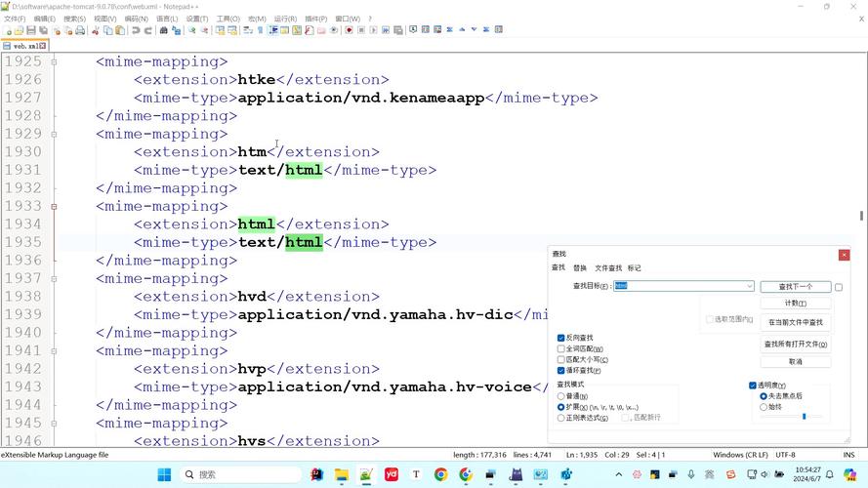Click the 计数 button
The image size is (868, 488).
point(796,304)
